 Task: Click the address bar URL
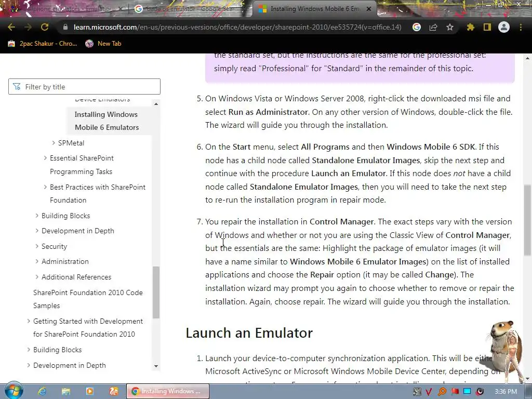pos(237,27)
